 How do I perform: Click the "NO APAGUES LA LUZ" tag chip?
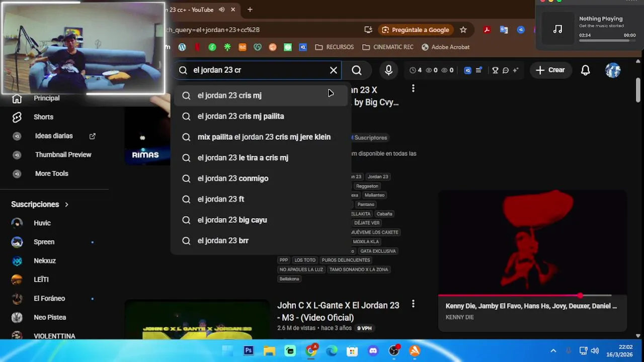(x=301, y=269)
